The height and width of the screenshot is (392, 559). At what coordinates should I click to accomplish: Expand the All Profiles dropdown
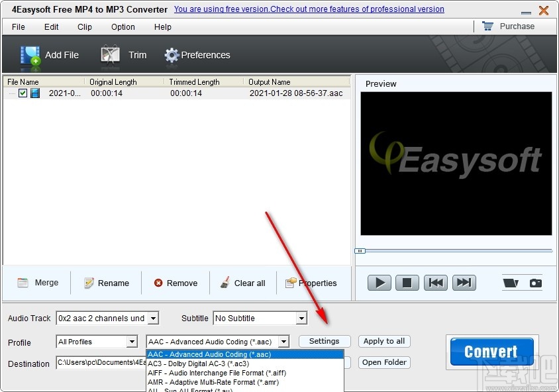point(132,341)
